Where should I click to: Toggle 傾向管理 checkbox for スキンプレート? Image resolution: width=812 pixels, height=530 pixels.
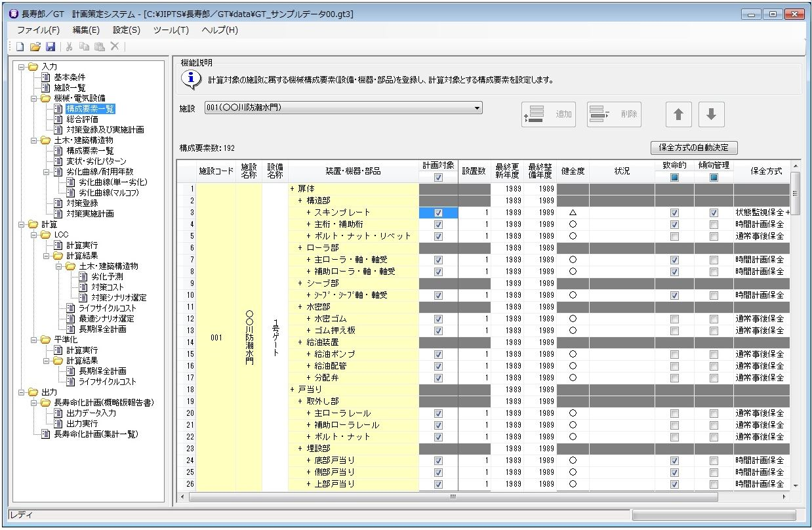coord(714,213)
